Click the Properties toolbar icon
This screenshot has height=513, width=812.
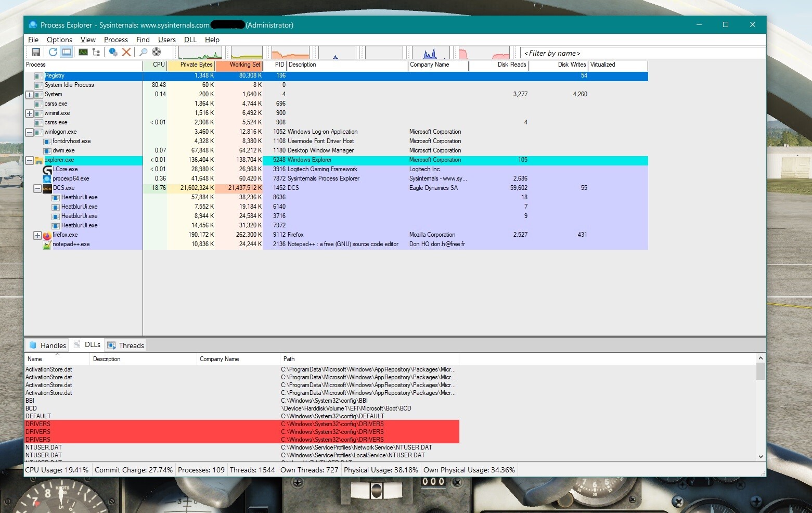[x=113, y=52]
